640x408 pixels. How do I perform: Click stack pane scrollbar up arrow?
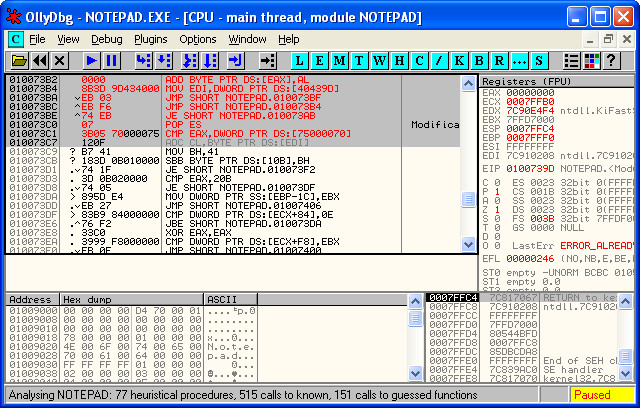click(625, 302)
